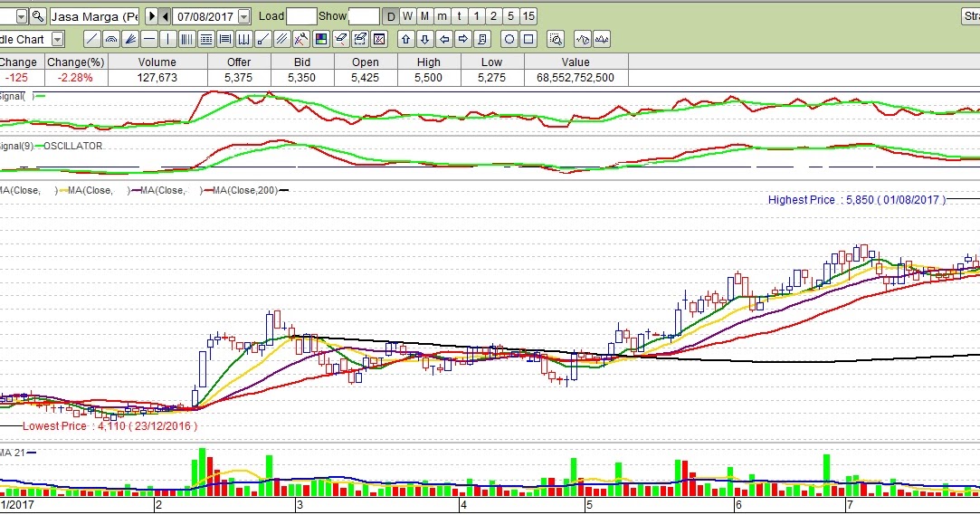Image resolution: width=980 pixels, height=515 pixels.
Task: Click the MA(Close,200) legend label
Action: tap(245, 190)
